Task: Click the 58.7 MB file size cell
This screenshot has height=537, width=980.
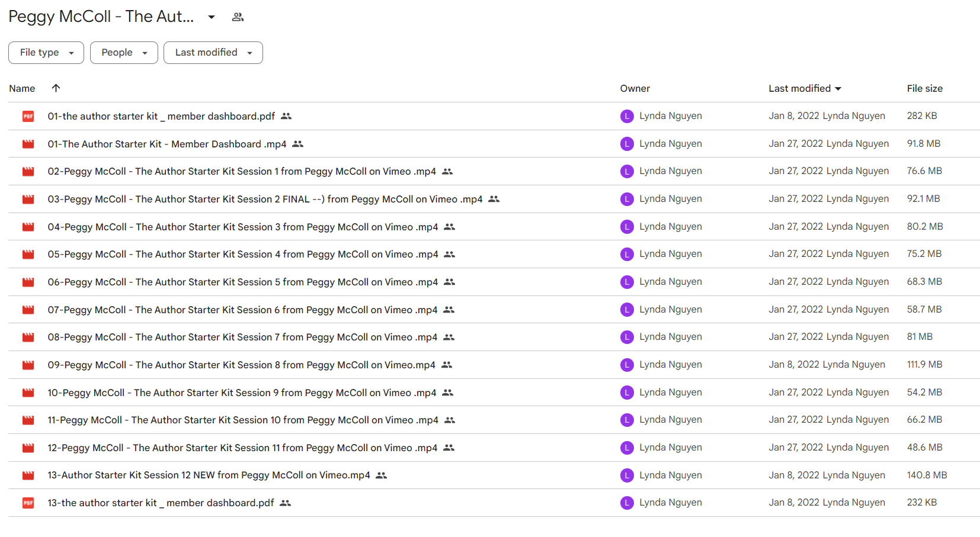Action: 924,310
